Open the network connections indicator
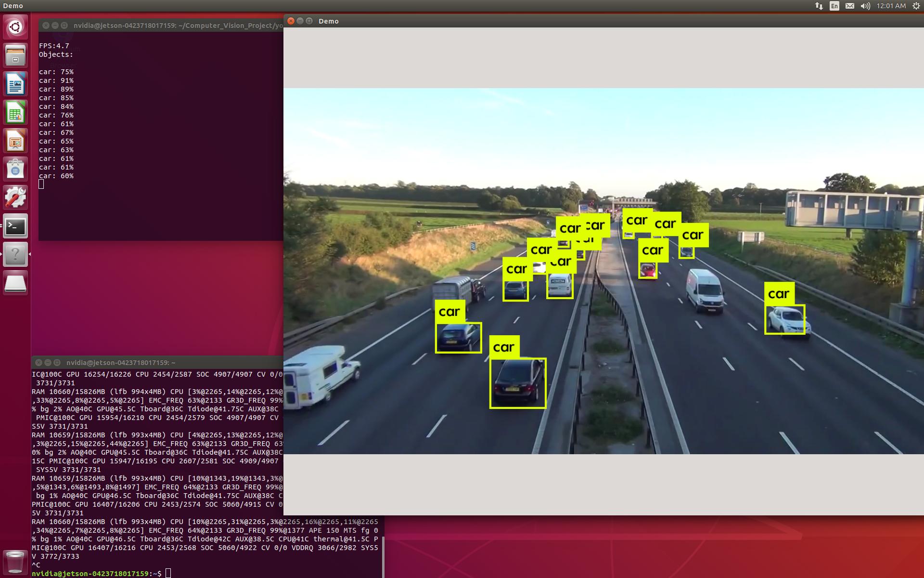Viewport: 924px width, 578px height. [819, 6]
